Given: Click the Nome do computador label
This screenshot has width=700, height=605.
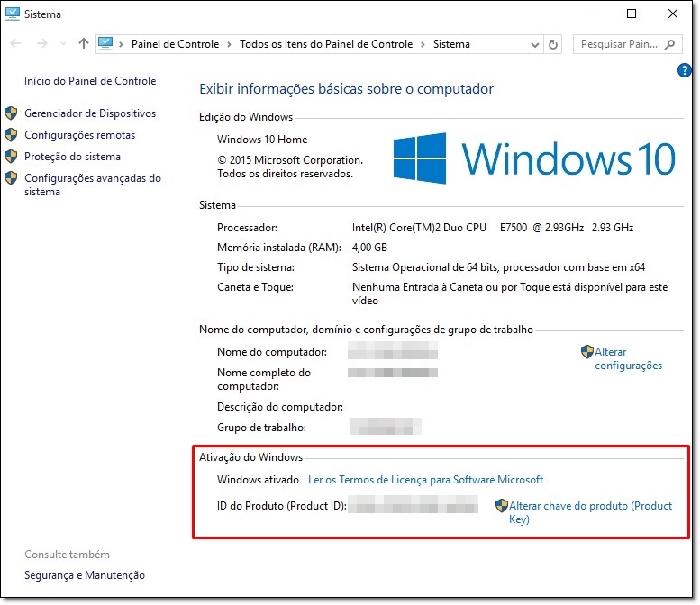Looking at the screenshot, I should coord(271,352).
